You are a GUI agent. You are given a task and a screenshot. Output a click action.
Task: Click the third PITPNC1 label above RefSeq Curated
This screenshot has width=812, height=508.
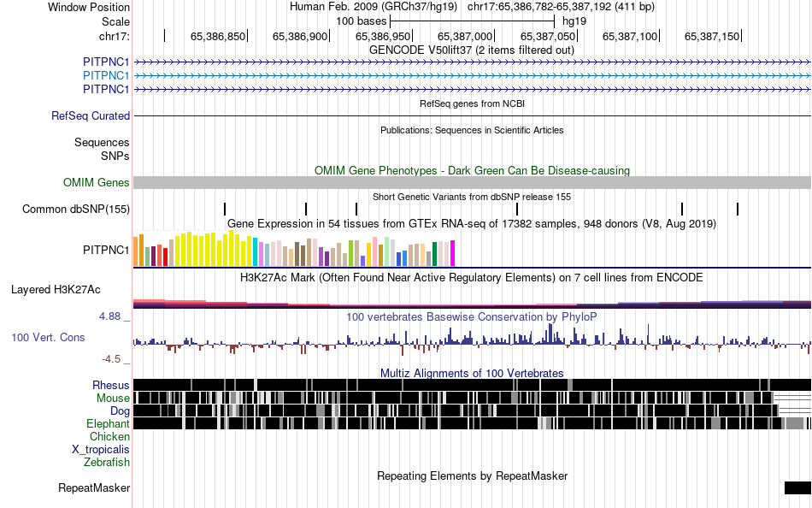(x=106, y=89)
